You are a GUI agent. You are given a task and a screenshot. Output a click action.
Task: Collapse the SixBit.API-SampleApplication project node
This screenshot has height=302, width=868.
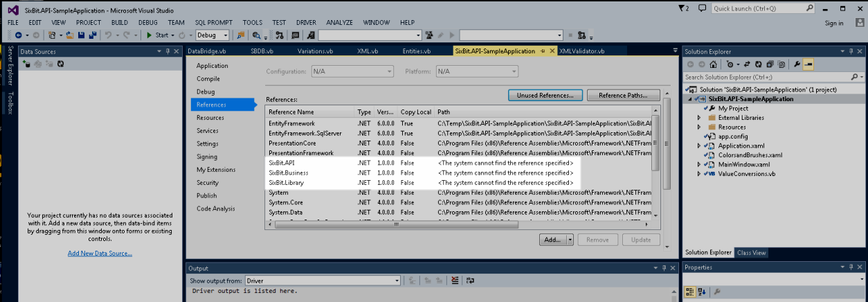point(690,99)
